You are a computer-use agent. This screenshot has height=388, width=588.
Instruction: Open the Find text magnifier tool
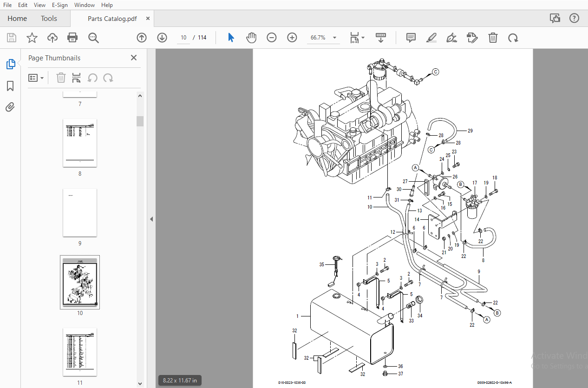[x=94, y=38]
